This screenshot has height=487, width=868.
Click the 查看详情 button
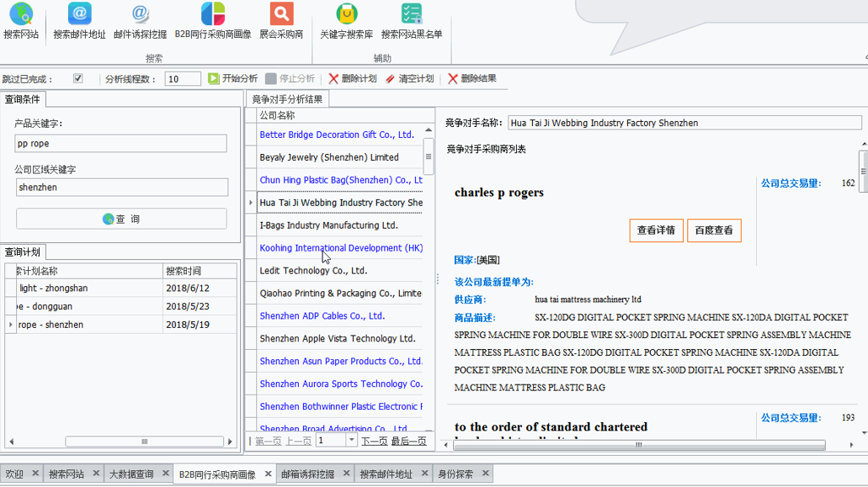click(655, 230)
